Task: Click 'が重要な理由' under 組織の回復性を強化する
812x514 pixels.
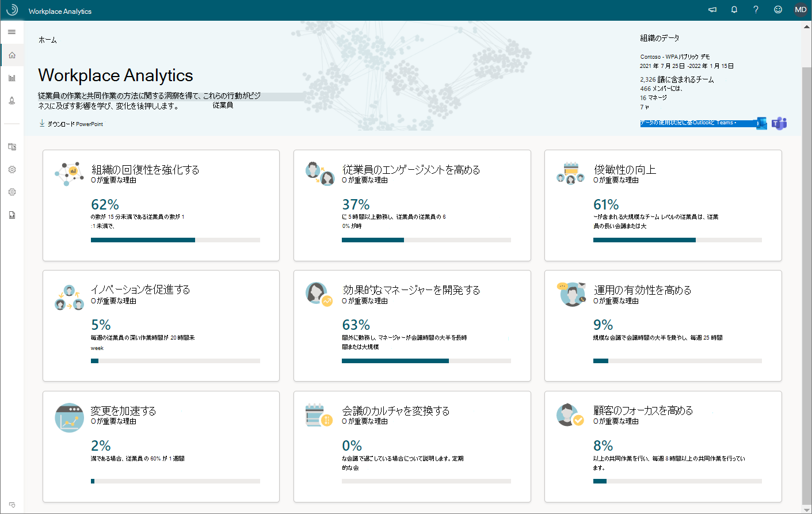Action: click(x=117, y=180)
